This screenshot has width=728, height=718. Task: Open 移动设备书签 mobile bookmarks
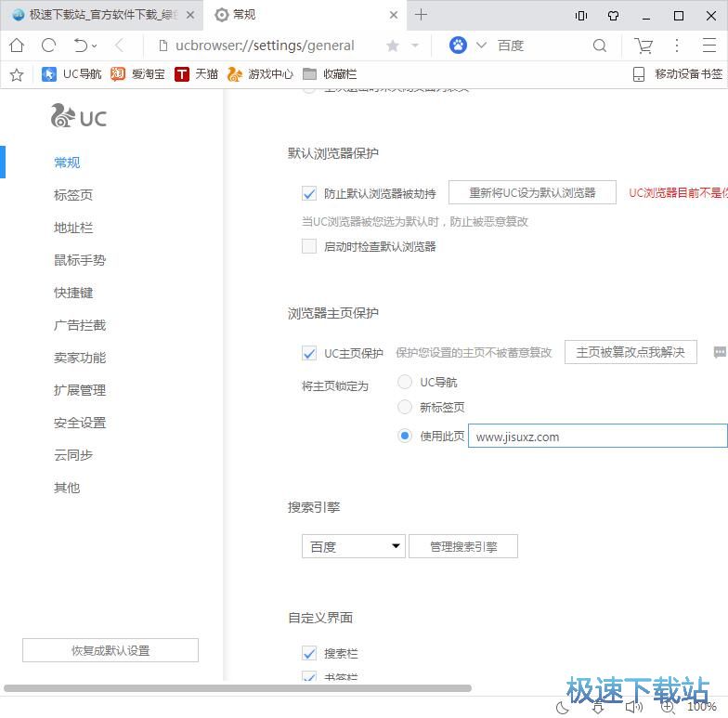pos(678,74)
